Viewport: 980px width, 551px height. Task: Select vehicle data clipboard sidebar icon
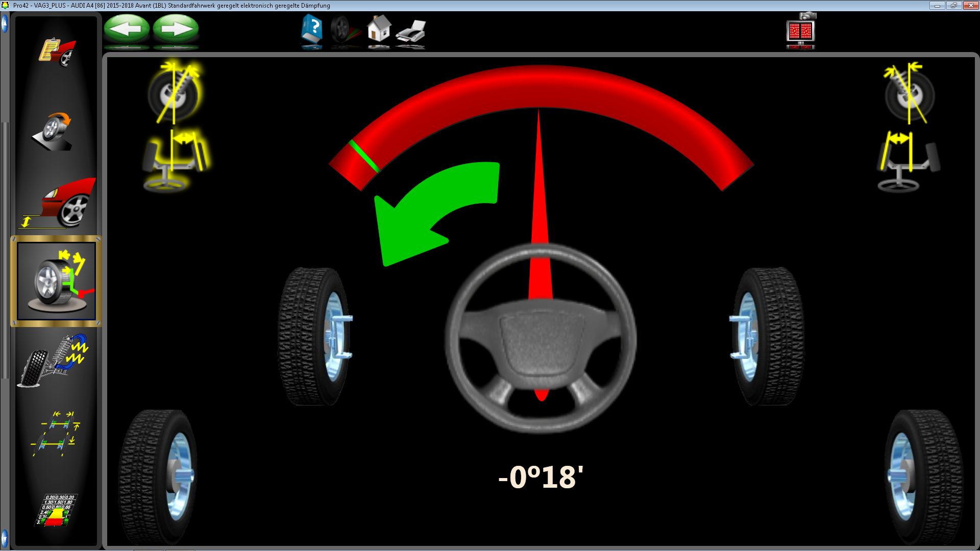tap(57, 52)
